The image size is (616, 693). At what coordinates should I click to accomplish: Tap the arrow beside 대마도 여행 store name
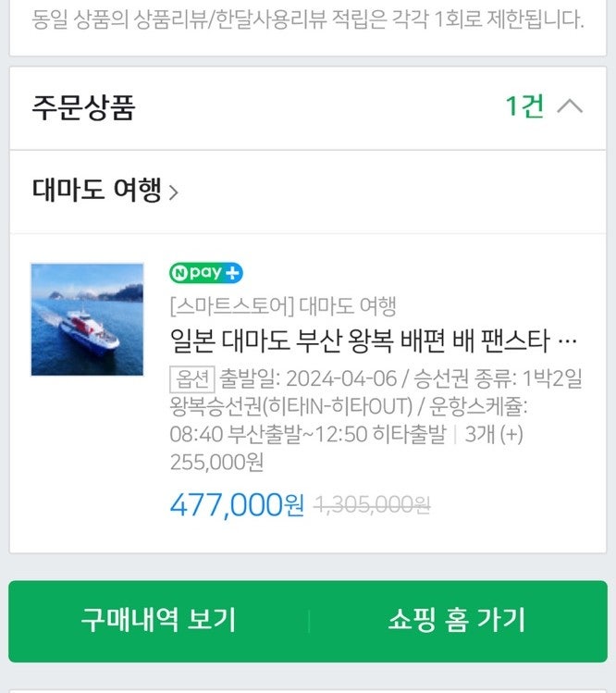click(174, 193)
